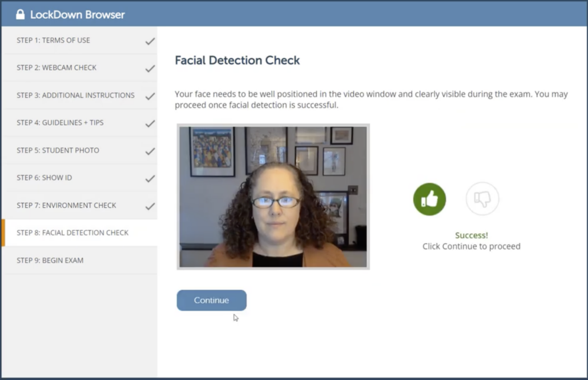Click the checkmark beside Additional Instructions
588x380 pixels.
pyautogui.click(x=150, y=96)
